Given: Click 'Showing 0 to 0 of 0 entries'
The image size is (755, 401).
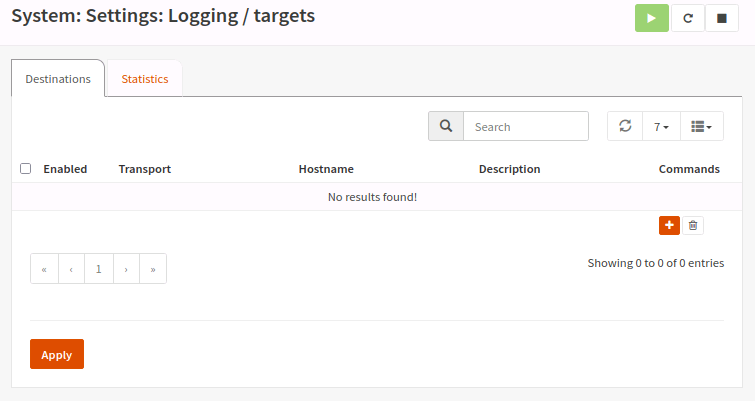Looking at the screenshot, I should tap(656, 263).
